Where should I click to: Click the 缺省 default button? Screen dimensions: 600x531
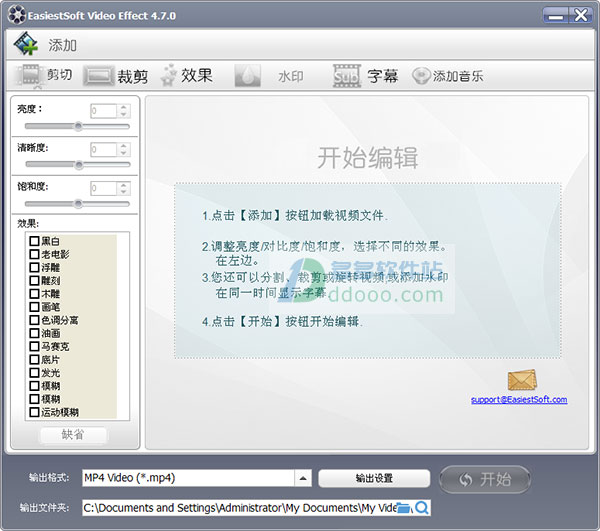(73, 435)
